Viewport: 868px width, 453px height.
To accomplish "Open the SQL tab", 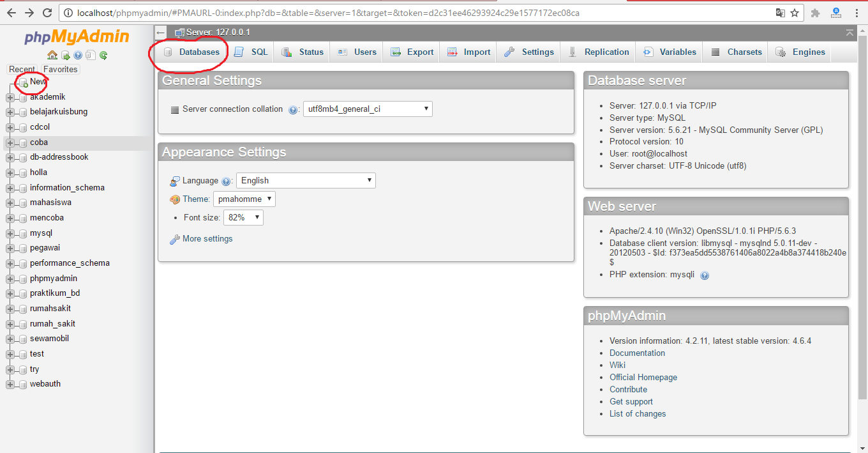I will pos(251,52).
